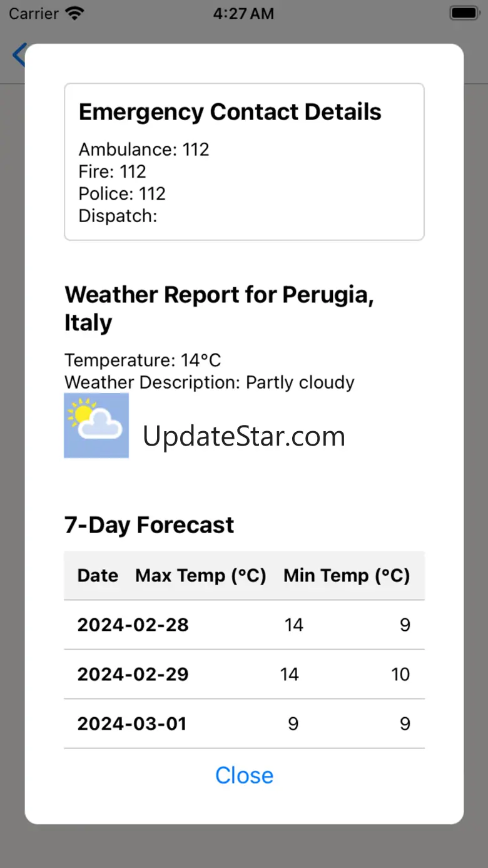The image size is (488, 868).
Task: Tap the Wi-Fi status icon
Action: [75, 13]
